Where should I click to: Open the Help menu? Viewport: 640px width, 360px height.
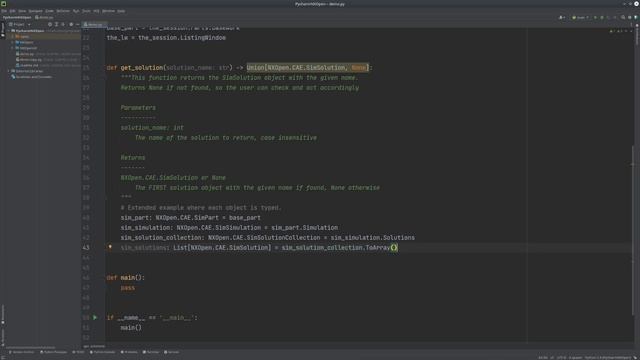tap(121, 11)
